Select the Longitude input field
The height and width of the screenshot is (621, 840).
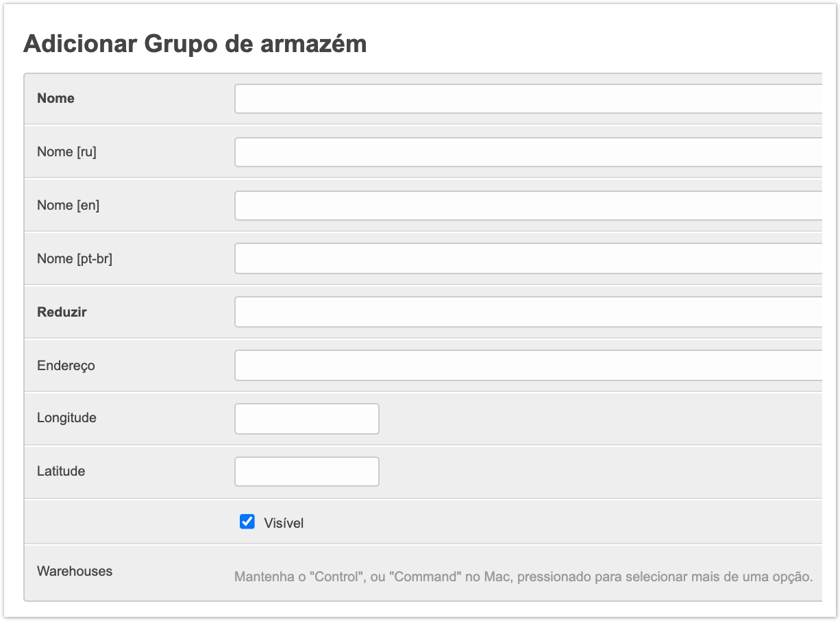pos(307,419)
